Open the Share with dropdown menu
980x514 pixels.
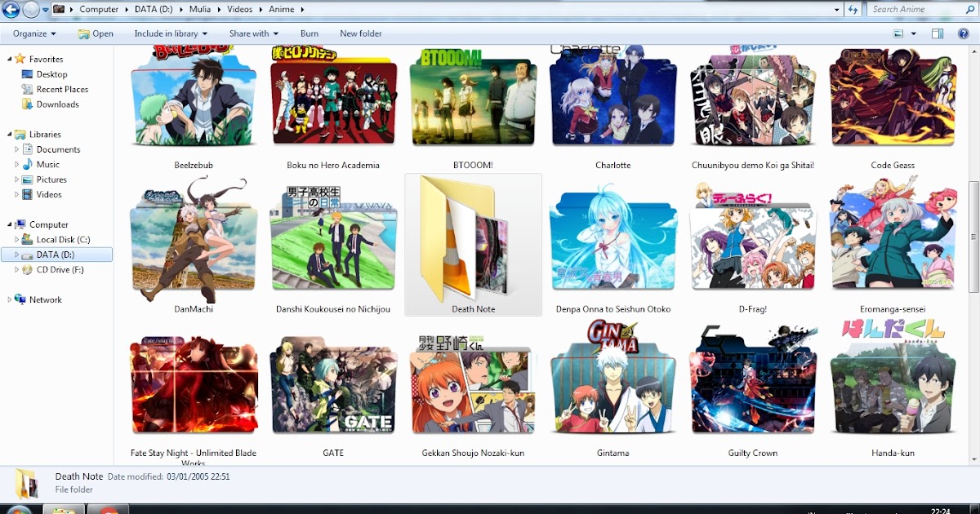[253, 33]
